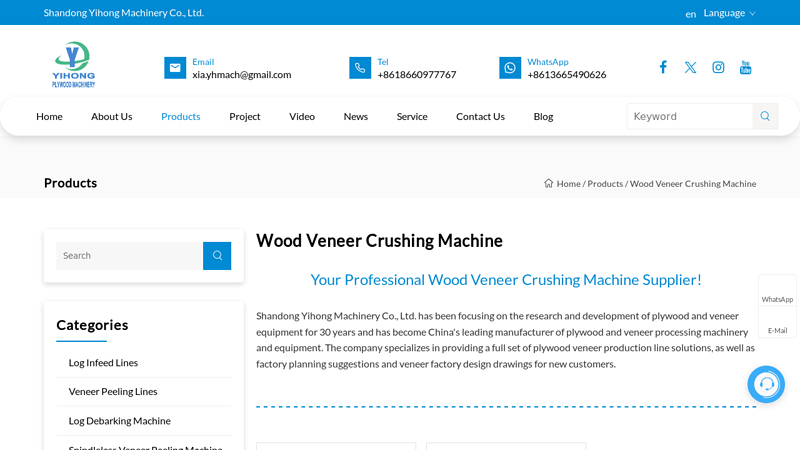Open the Facebook social icon
Screen dimensions: 800x450
[x=663, y=67]
